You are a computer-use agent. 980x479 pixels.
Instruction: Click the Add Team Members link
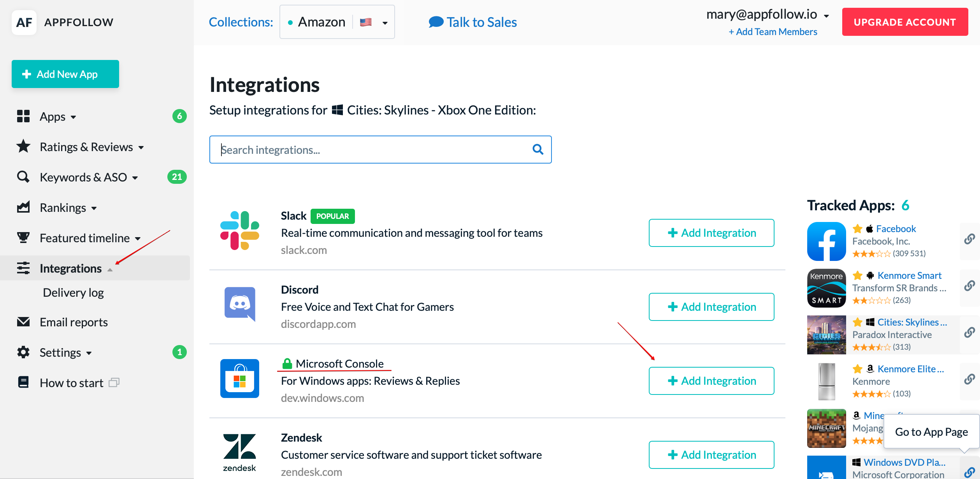coord(773,32)
